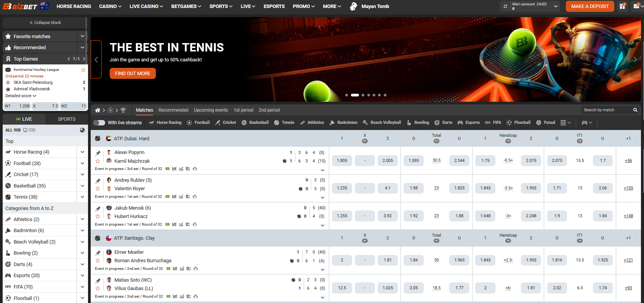
Task: Pin the Andrey Rublev match
Action: coord(98,181)
